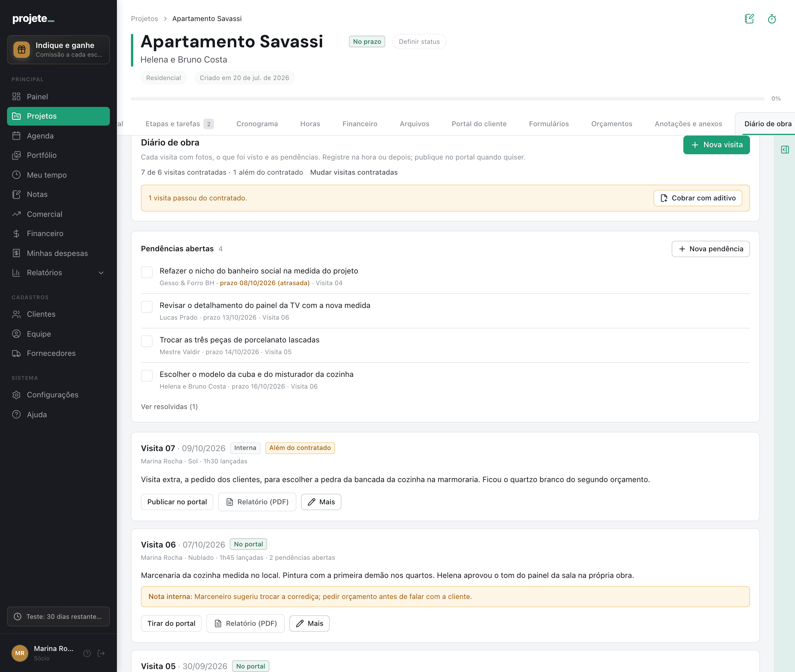Open Configurações gear item
This screenshot has height=672, width=795.
58,395
